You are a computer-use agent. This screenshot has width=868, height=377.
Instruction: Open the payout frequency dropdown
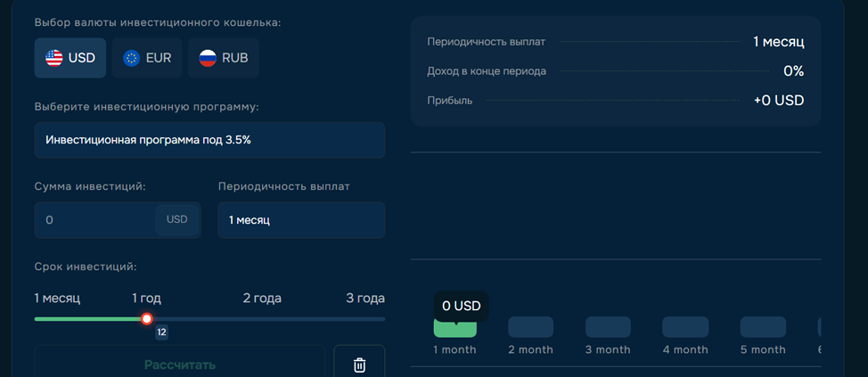click(301, 219)
